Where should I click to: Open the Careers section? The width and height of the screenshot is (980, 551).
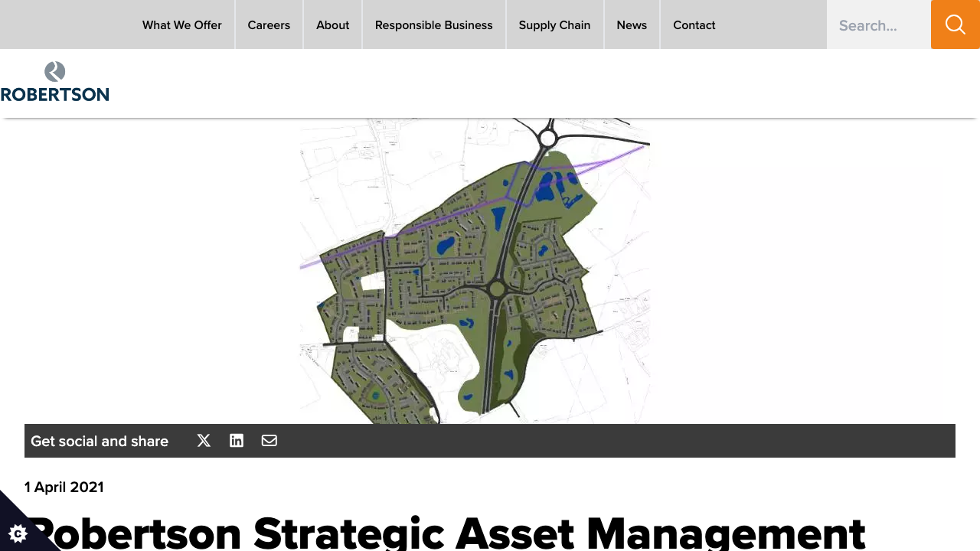[269, 24]
